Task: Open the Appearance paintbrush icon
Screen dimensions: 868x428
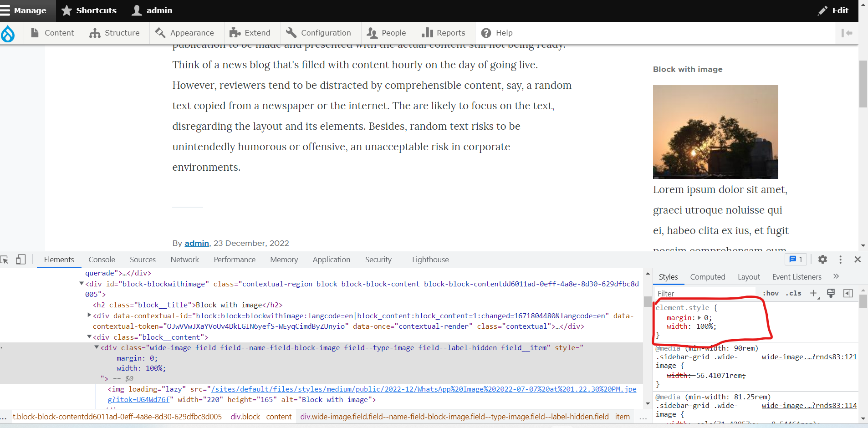Action: pos(160,32)
